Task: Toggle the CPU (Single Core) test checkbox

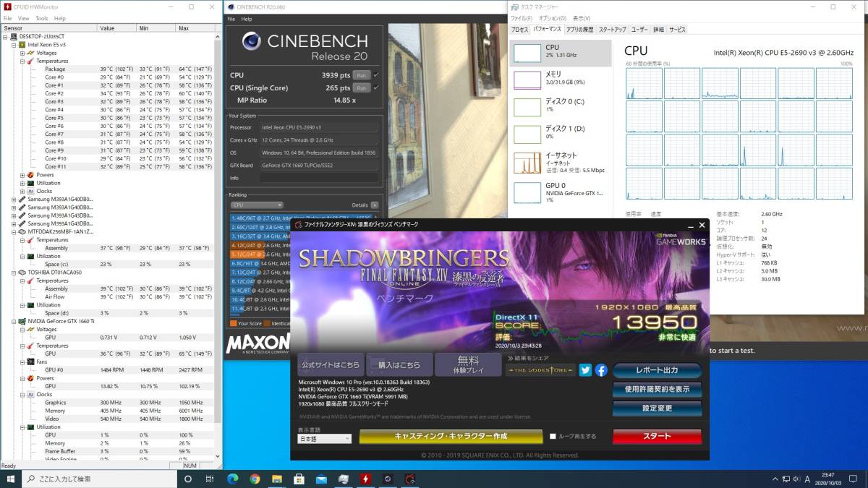Action: pos(376,87)
